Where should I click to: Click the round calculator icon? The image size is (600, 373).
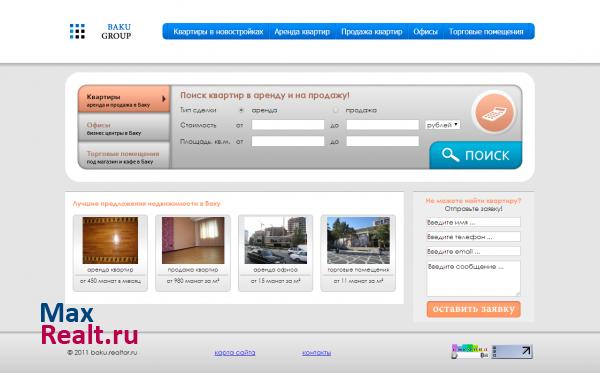(x=494, y=112)
